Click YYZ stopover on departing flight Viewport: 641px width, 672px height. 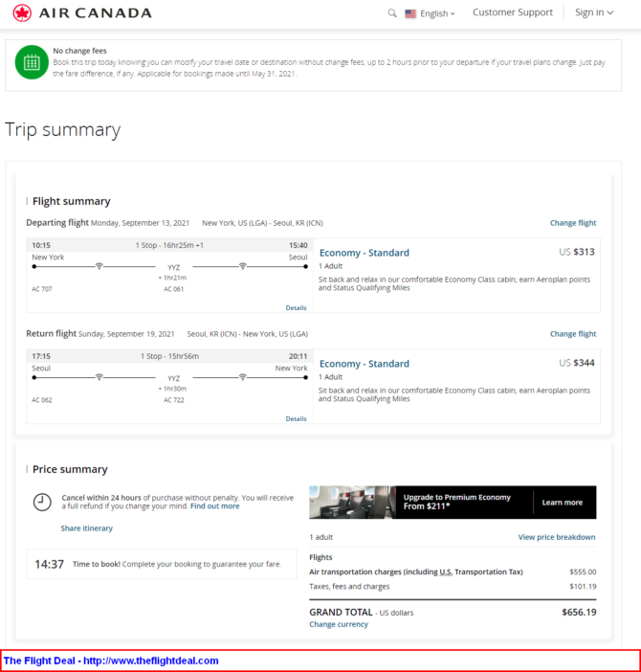tap(174, 267)
